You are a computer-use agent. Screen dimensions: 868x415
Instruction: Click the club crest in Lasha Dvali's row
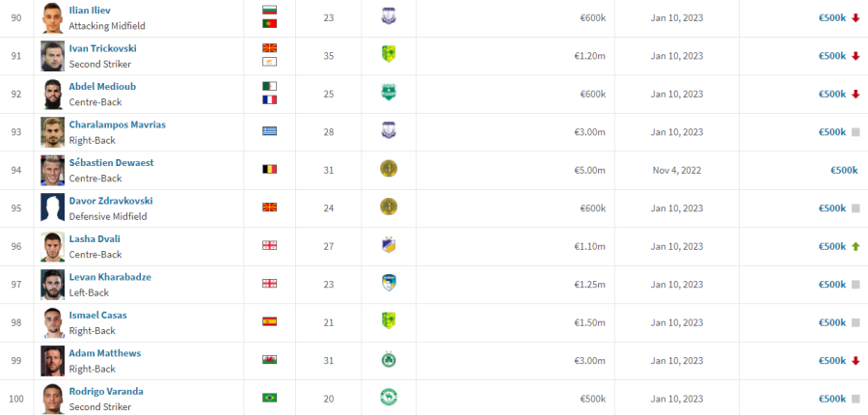pyautogui.click(x=389, y=245)
